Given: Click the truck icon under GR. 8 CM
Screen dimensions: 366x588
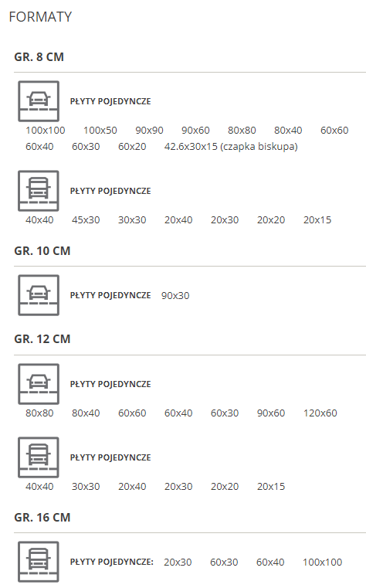Looking at the screenshot, I should point(39,191).
